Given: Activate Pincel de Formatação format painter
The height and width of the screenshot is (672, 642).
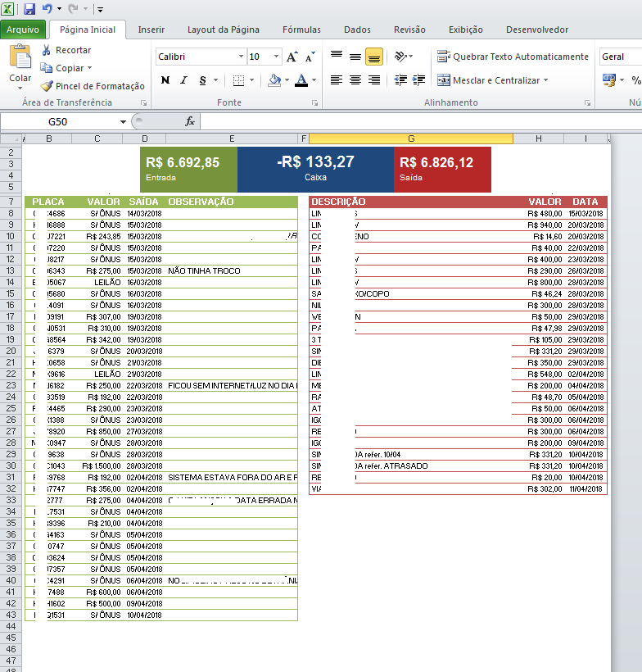Looking at the screenshot, I should 93,86.
